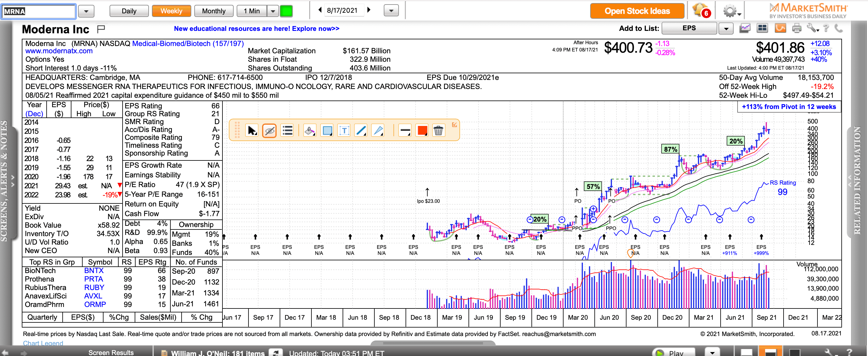This screenshot has width=868, height=356.
Task: Click the multi-chart grid view icon
Action: [762, 28]
